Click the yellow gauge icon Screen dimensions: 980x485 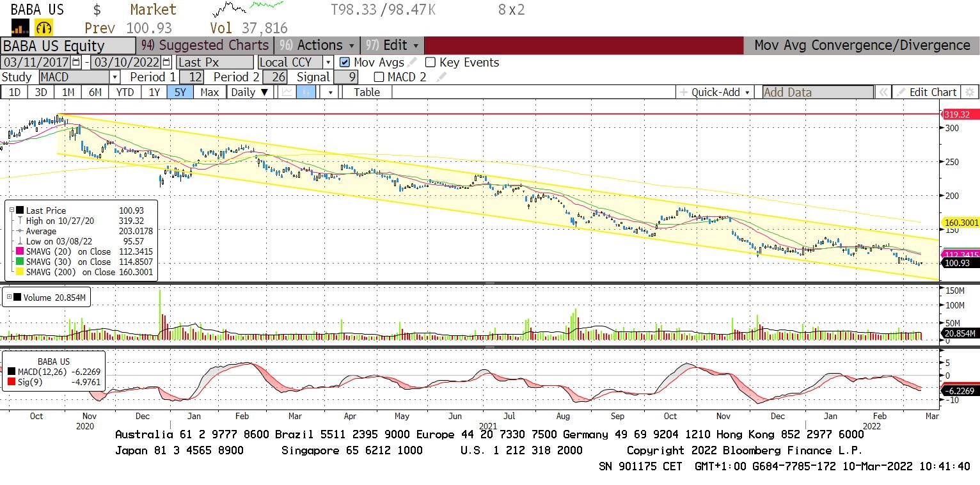pyautogui.click(x=45, y=28)
